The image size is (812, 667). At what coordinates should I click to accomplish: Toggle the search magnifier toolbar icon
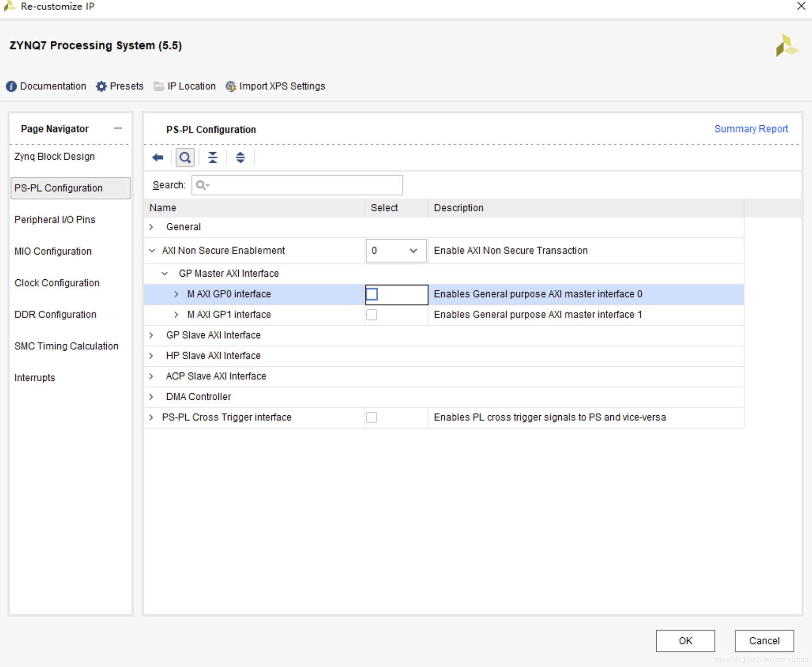pyautogui.click(x=185, y=157)
